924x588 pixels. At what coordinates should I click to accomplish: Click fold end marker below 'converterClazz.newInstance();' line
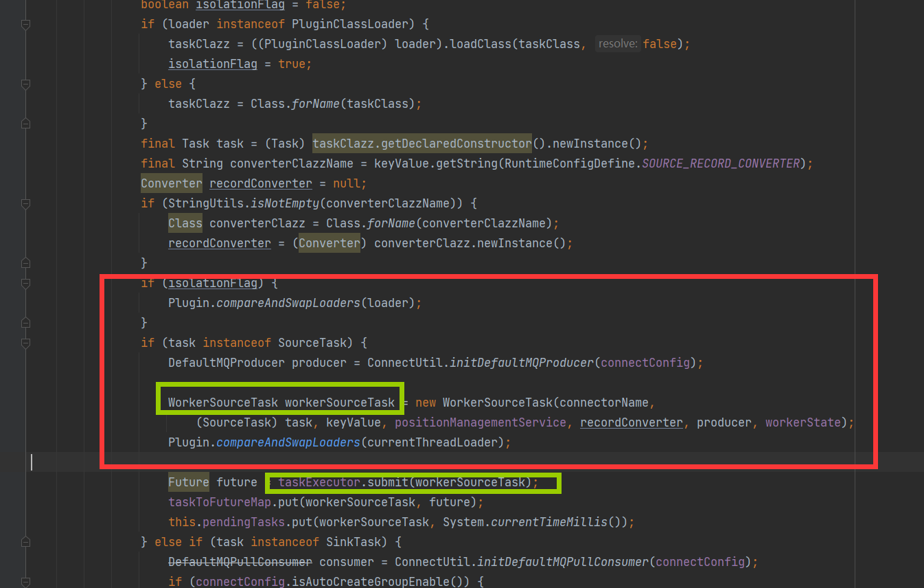pyautogui.click(x=25, y=263)
